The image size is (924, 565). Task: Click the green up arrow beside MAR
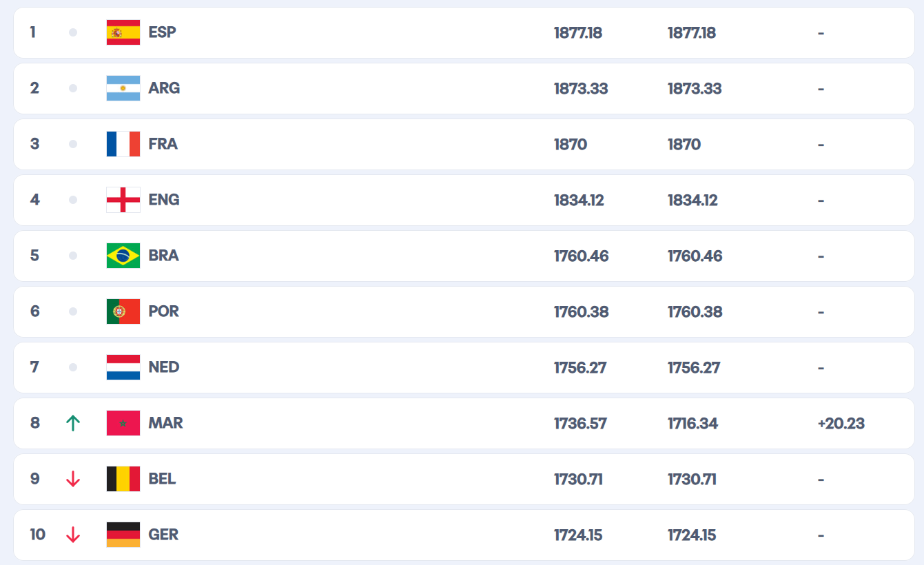click(x=73, y=423)
